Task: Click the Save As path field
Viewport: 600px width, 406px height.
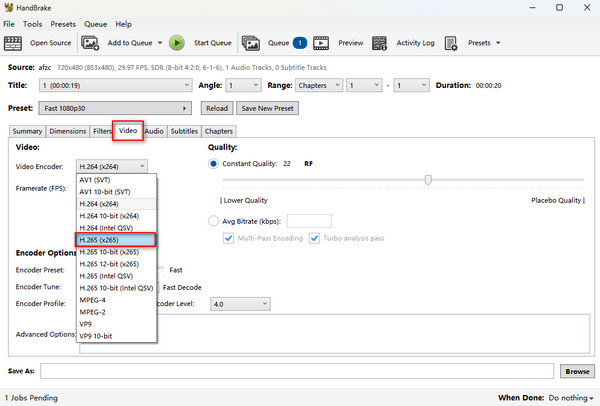Action: point(297,371)
